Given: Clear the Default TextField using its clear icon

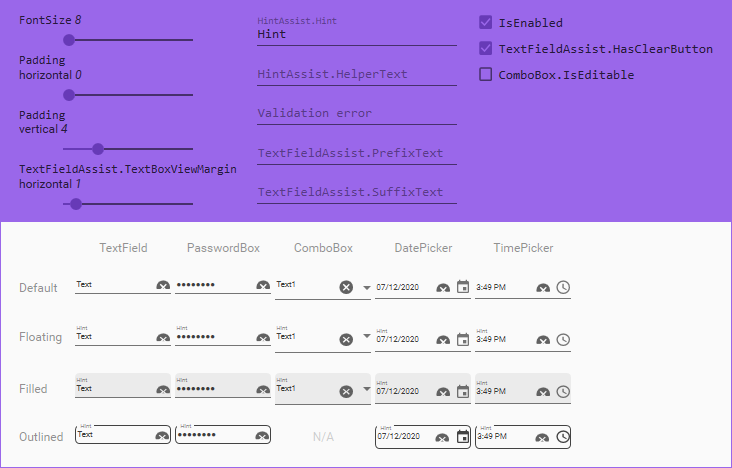Looking at the screenshot, I should coord(163,285).
